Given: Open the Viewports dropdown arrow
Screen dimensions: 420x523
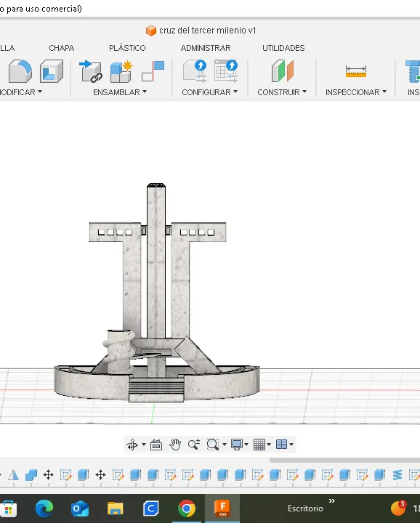Looking at the screenshot, I should [x=291, y=445].
